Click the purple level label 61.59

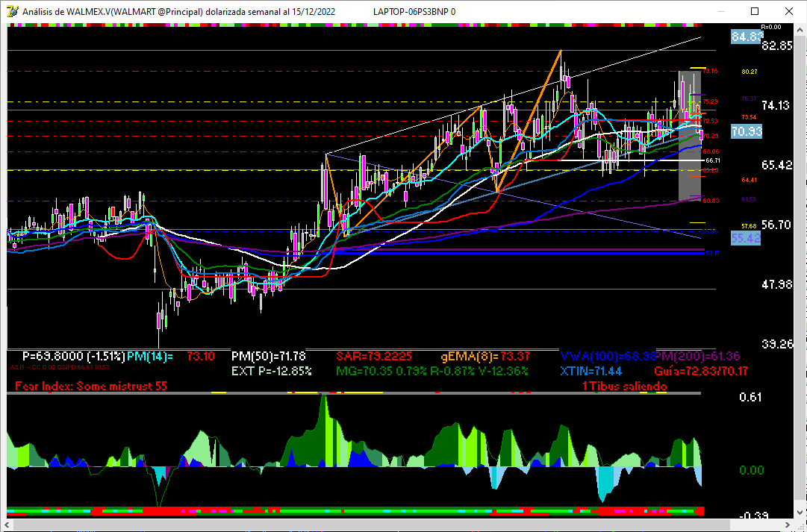pyautogui.click(x=749, y=199)
